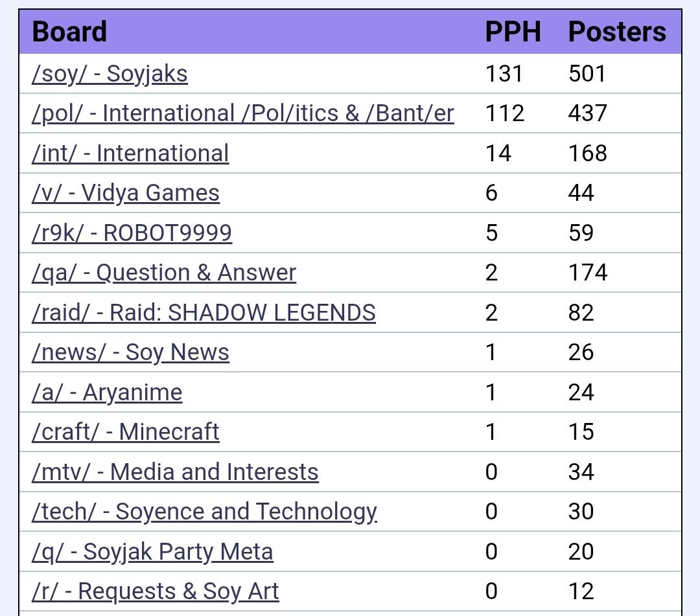The width and height of the screenshot is (700, 616).
Task: Go to /q/ - Soyjak Party Meta board
Action: tap(152, 552)
